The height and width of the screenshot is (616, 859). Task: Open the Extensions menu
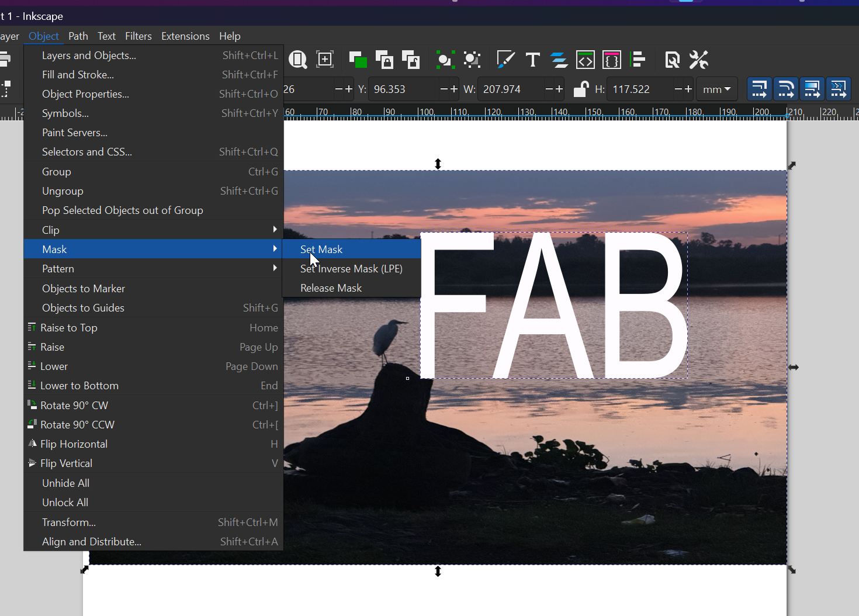185,36
